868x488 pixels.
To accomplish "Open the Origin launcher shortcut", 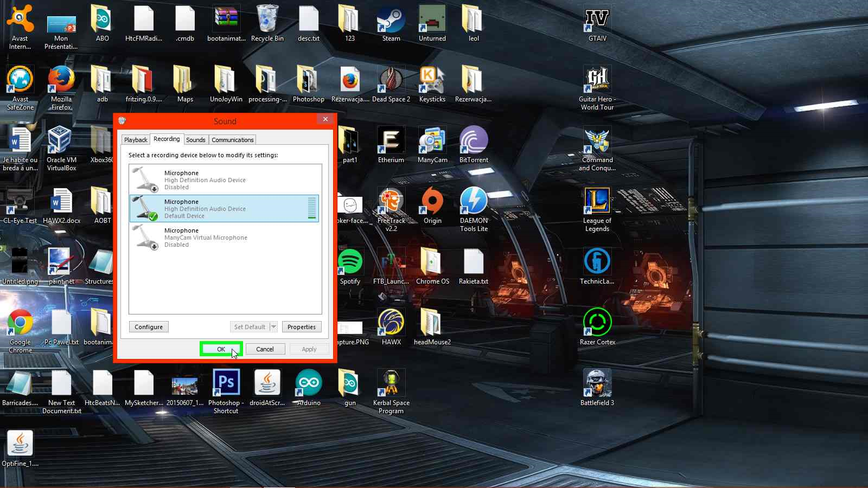I will 432,205.
